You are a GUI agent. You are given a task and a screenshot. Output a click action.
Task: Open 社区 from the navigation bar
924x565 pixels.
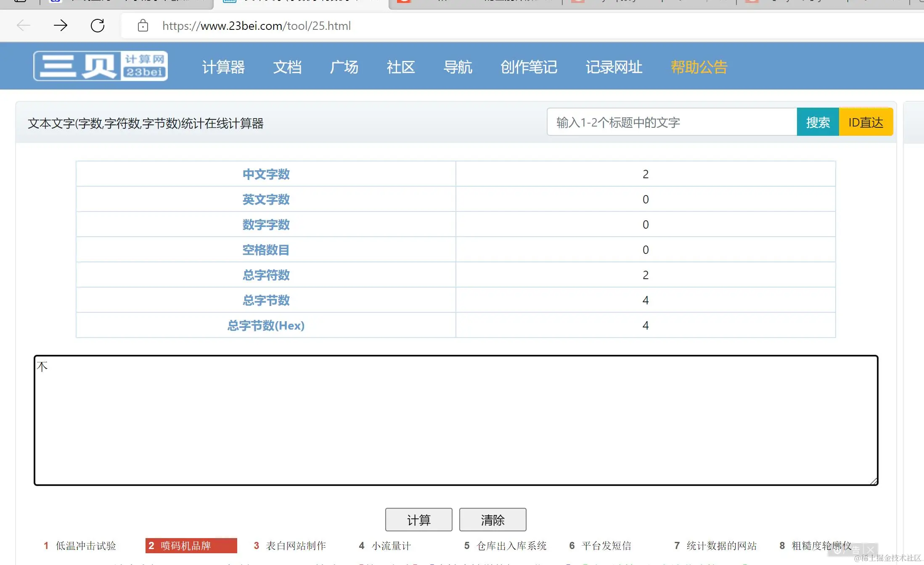(x=401, y=67)
